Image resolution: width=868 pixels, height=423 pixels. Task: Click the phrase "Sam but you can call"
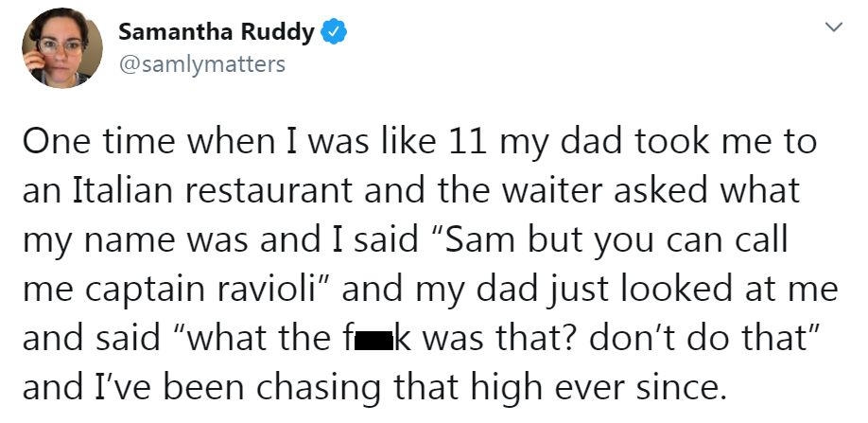(605, 240)
